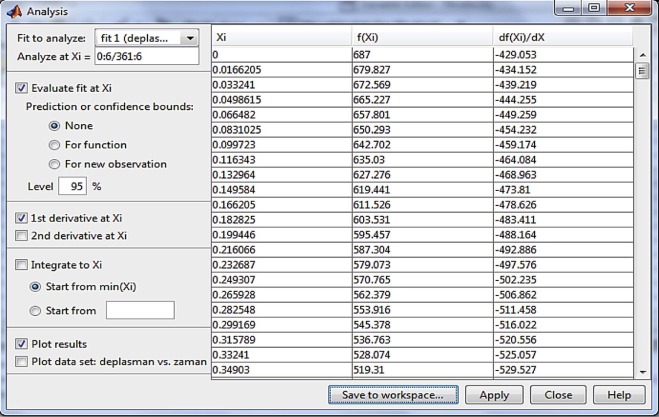Toggle 1st derivative at Xi checkbox
659x417 pixels.
pos(21,218)
